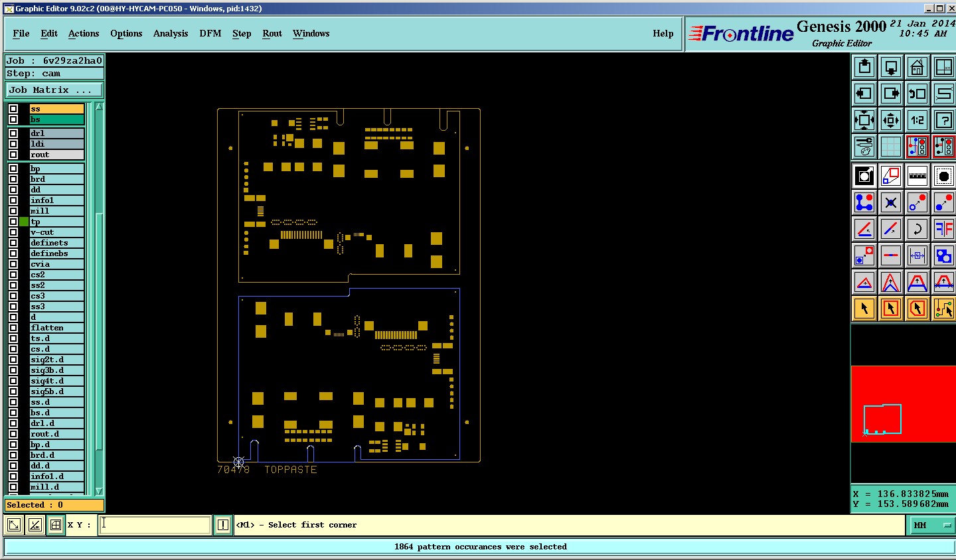Click the XY window zoom icon
The width and height of the screenshot is (956, 560).
pos(943,67)
